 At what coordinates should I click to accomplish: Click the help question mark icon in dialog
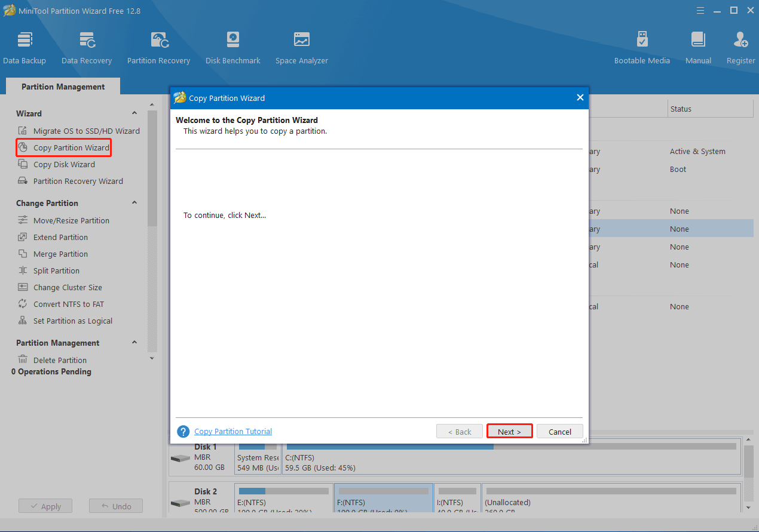click(x=183, y=431)
